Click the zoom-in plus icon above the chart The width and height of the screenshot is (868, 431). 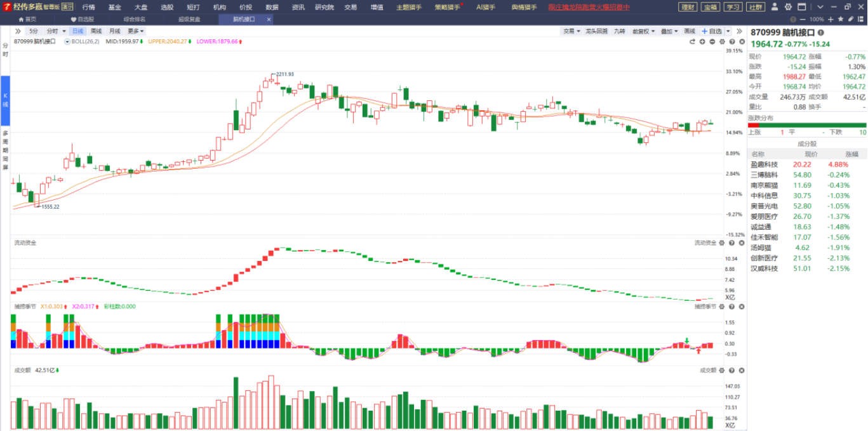pyautogui.click(x=702, y=41)
